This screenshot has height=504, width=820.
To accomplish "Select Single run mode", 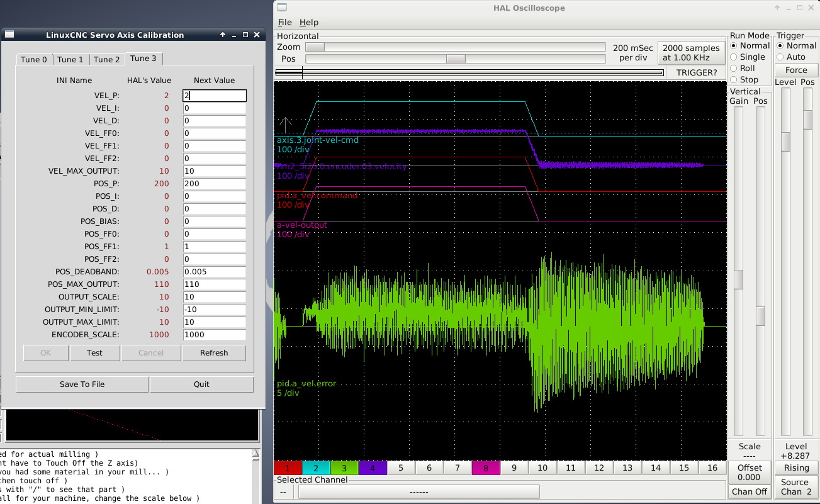I will coord(748,57).
